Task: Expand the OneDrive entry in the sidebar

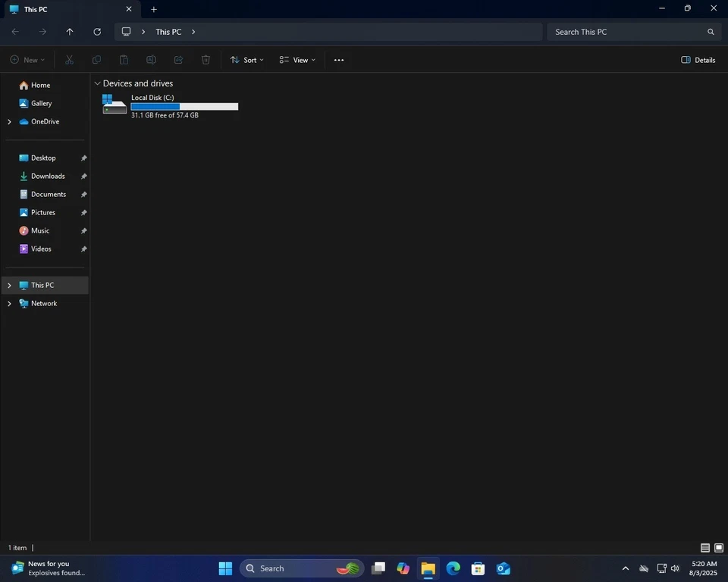Action: 9,121
